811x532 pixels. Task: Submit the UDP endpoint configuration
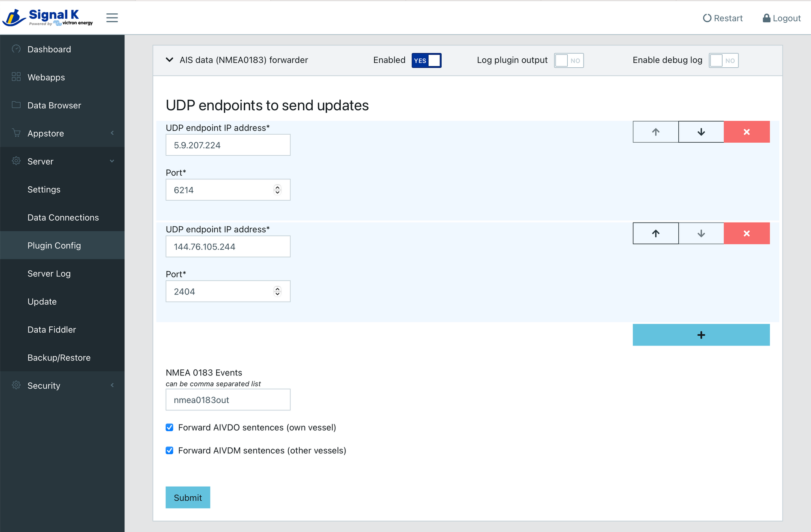188,498
